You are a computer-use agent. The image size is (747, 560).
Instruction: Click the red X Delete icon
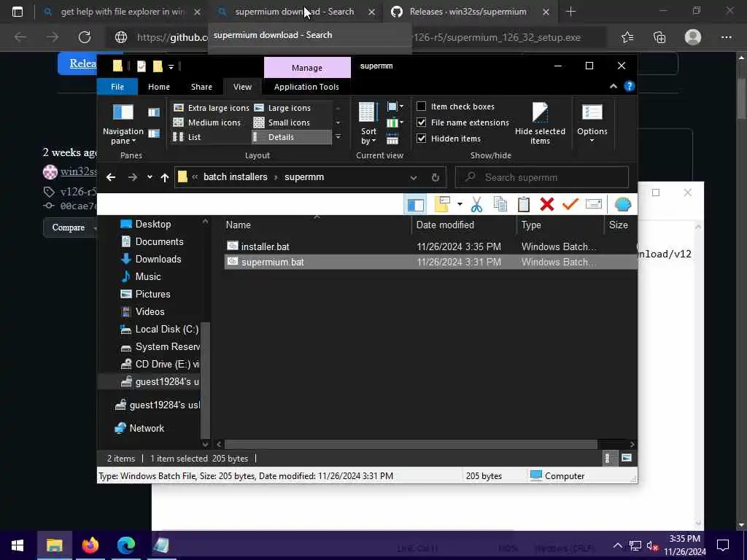pyautogui.click(x=547, y=204)
